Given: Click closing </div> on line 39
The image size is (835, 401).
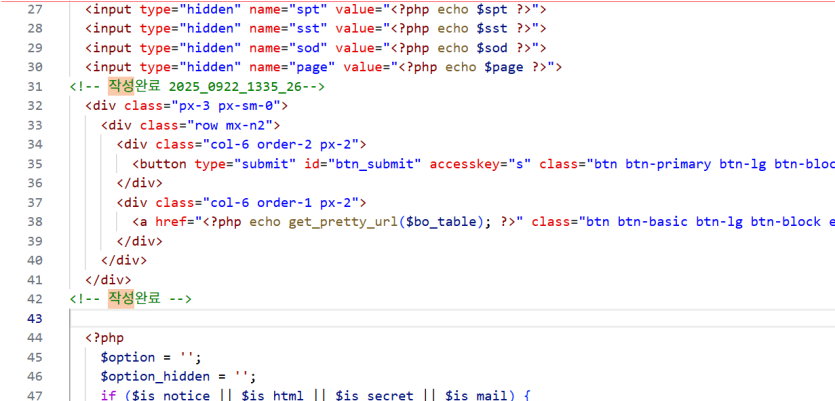Looking at the screenshot, I should point(140,241).
